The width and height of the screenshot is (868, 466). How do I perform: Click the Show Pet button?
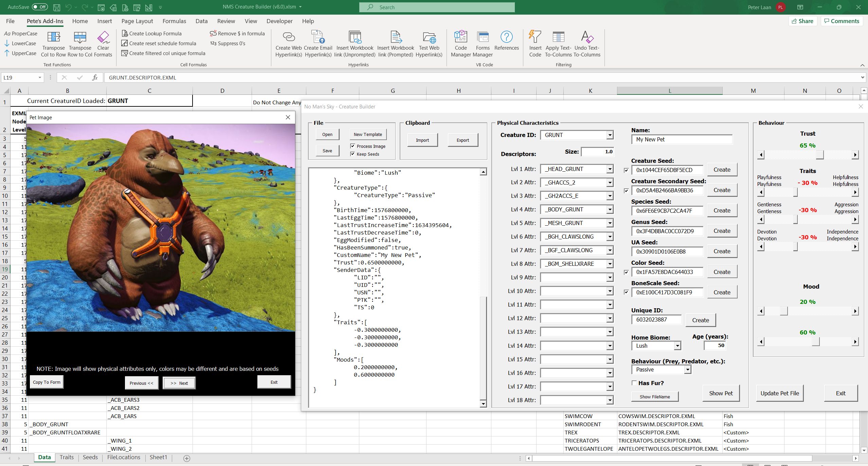click(x=721, y=393)
